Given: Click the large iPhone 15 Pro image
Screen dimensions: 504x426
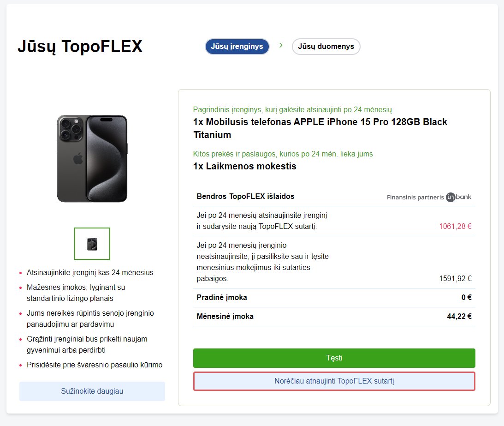Looking at the screenshot, I should point(92,159).
